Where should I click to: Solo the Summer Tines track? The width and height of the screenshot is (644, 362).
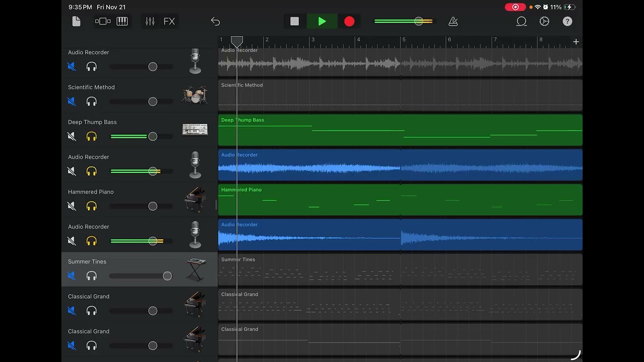coord(92,276)
